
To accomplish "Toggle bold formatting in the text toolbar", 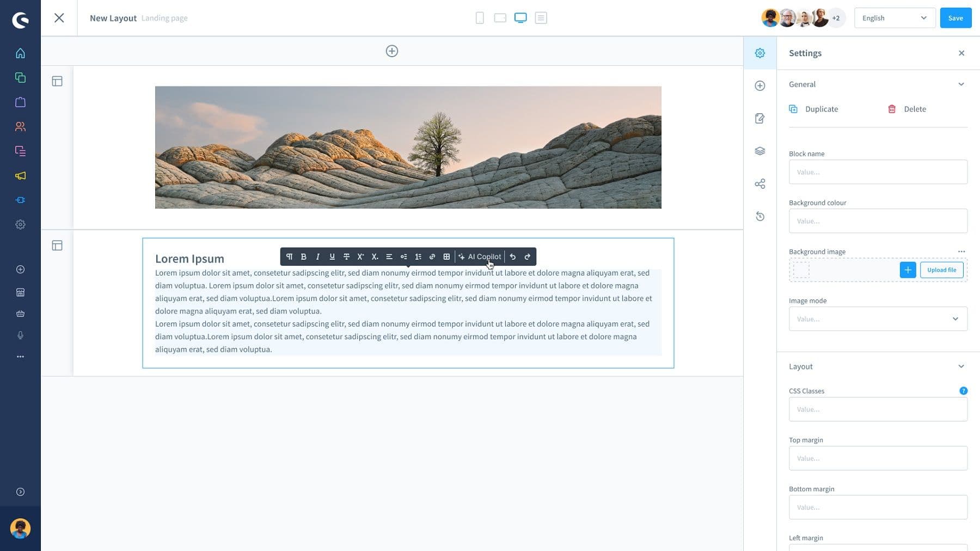I will 304,256.
